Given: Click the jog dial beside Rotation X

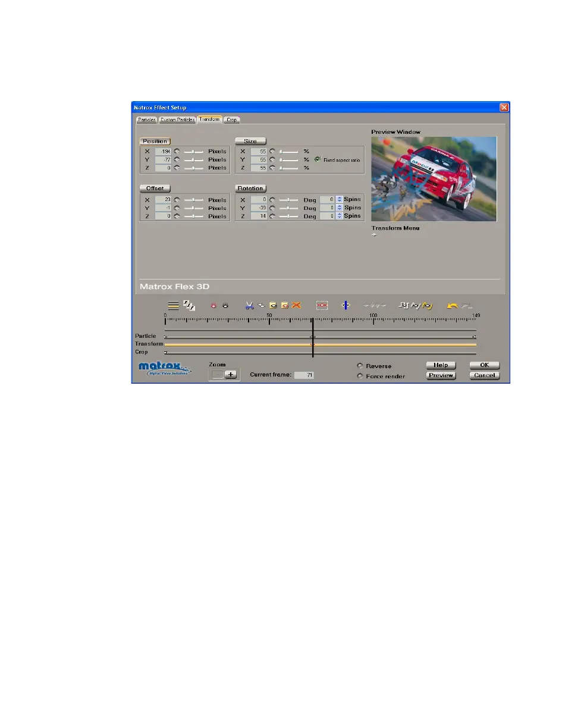Looking at the screenshot, I should tap(272, 200).
